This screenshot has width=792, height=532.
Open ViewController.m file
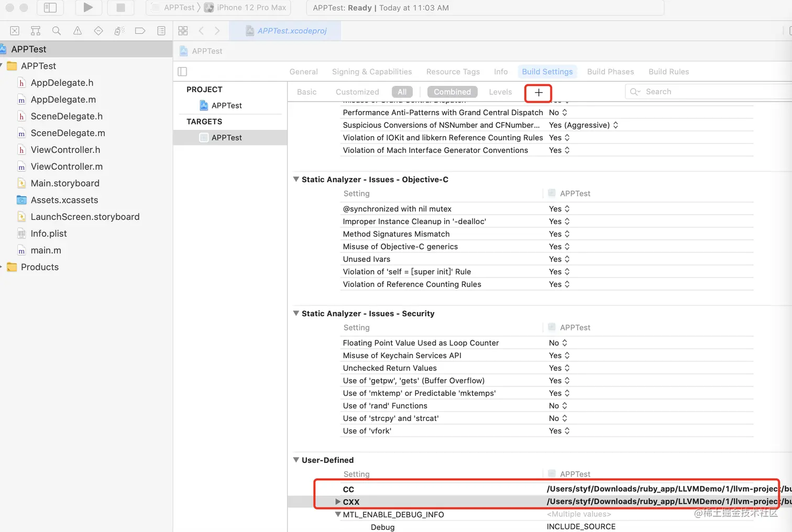coord(67,167)
